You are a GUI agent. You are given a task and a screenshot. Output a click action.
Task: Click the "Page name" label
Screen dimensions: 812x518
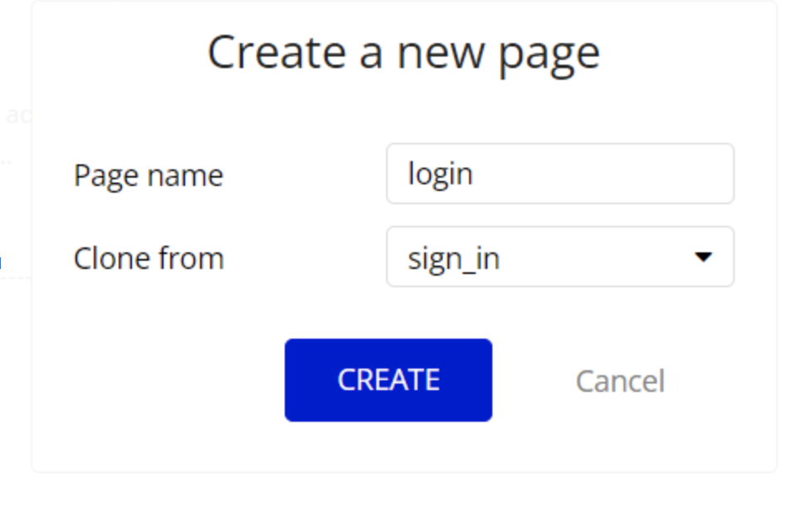coord(149,175)
